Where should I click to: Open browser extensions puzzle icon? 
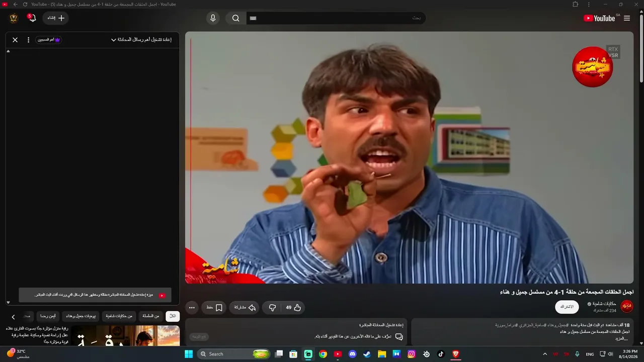click(x=576, y=5)
